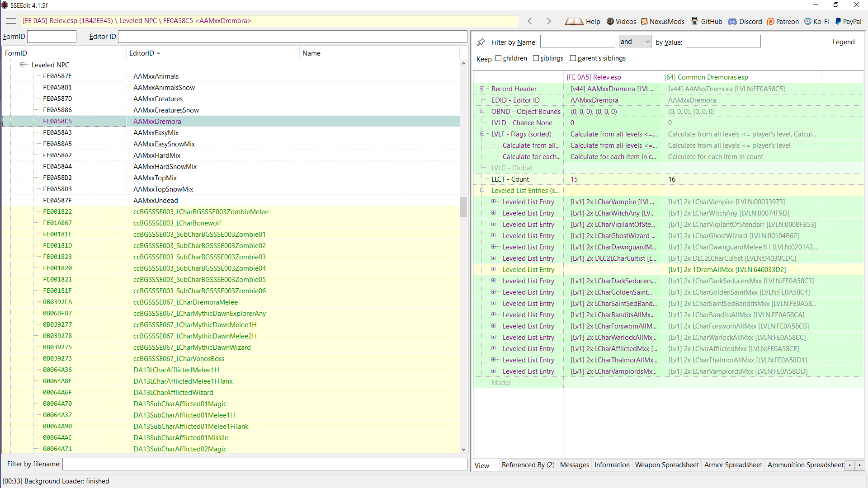868x488 pixels.
Task: Select the DA13LCharAfflictedWizard record
Action: pyautogui.click(x=231, y=392)
